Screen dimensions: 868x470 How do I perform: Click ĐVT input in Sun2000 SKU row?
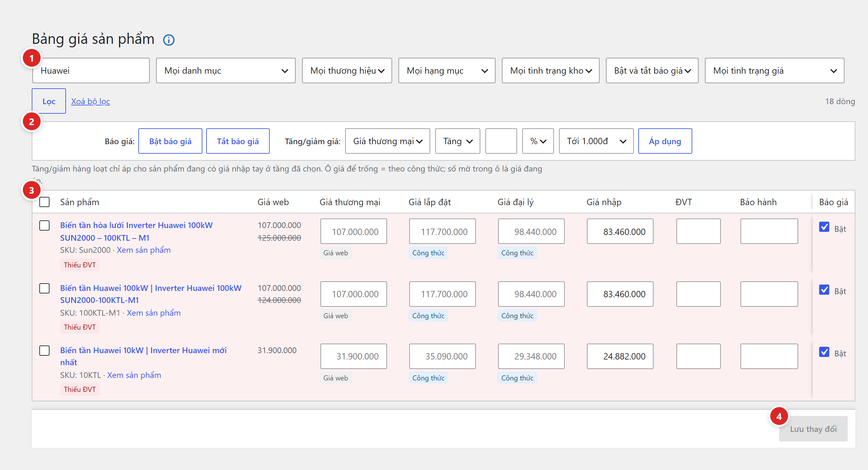coord(698,232)
